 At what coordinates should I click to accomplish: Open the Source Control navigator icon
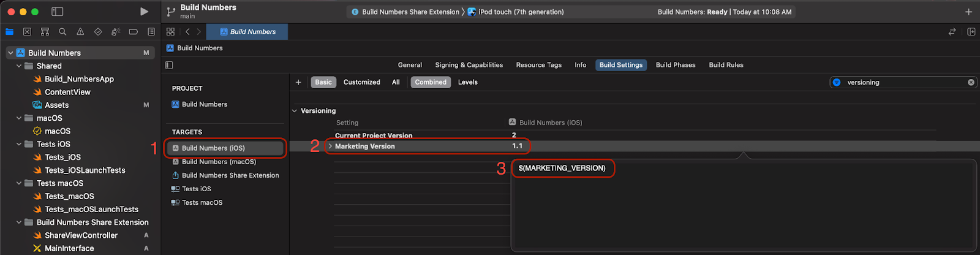tap(27, 32)
